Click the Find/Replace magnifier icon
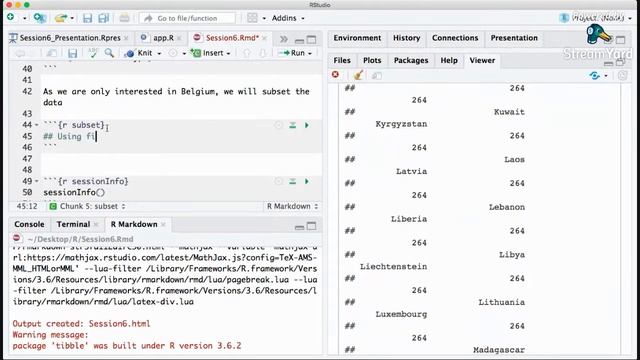The height and width of the screenshot is (360, 640). click(x=109, y=53)
